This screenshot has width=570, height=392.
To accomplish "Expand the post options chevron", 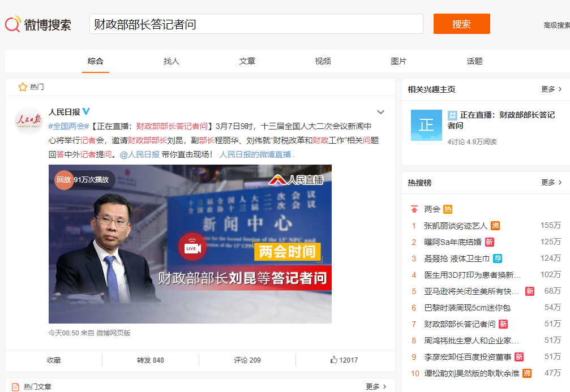I will click(x=381, y=112).
